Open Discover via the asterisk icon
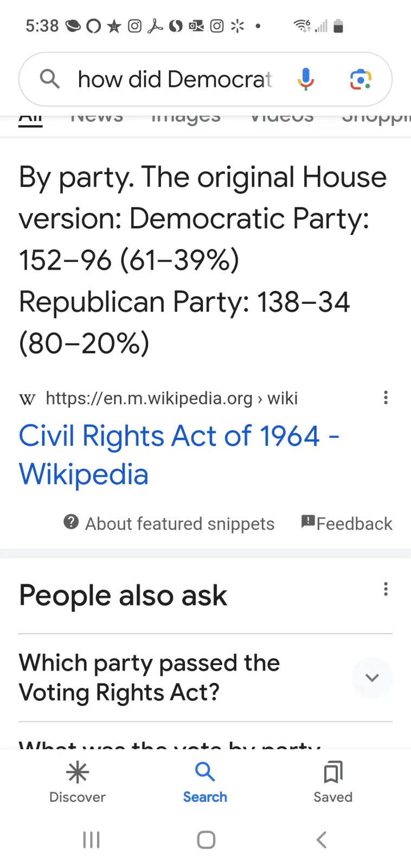The width and height of the screenshot is (411, 868). pos(78,773)
